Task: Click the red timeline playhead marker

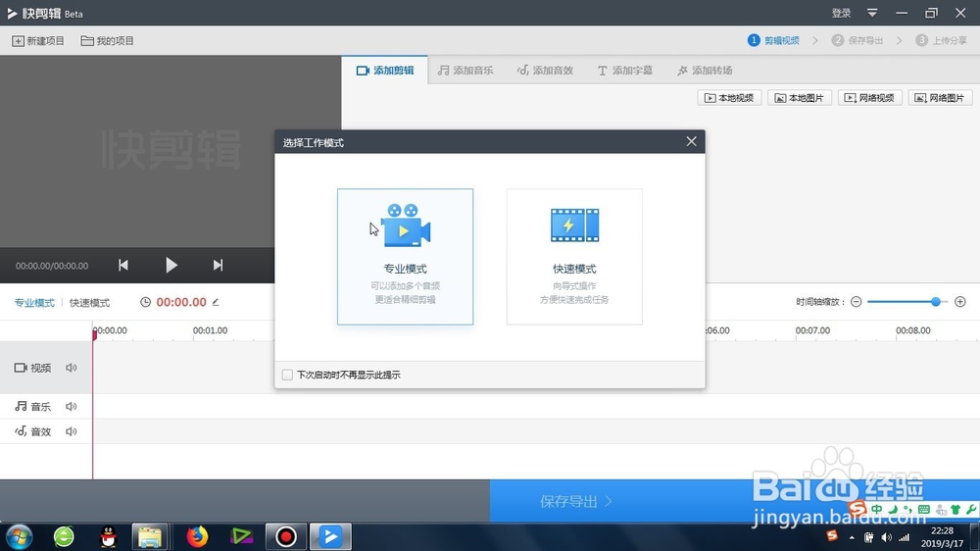Action: (94, 334)
